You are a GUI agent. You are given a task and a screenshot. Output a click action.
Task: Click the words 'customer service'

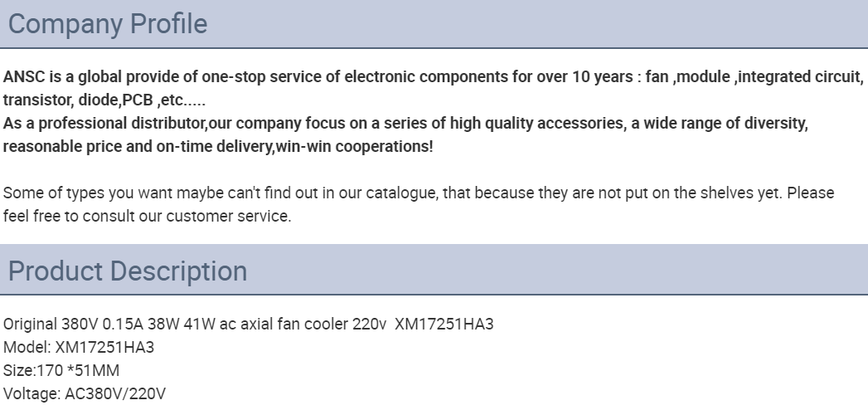[228, 217]
